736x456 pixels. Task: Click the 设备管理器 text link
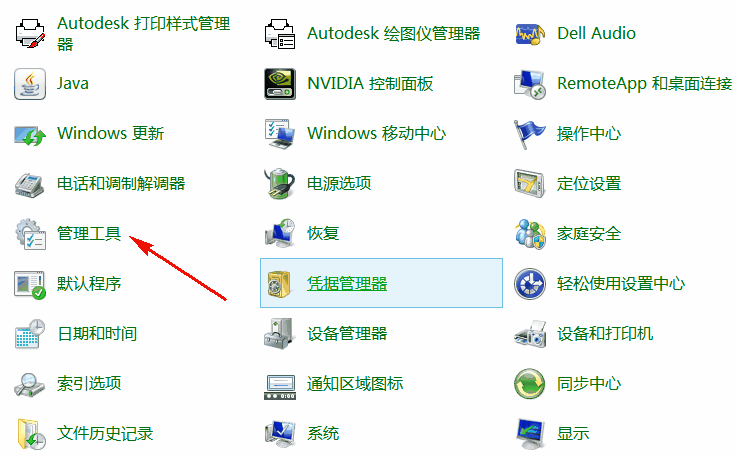[x=347, y=334]
